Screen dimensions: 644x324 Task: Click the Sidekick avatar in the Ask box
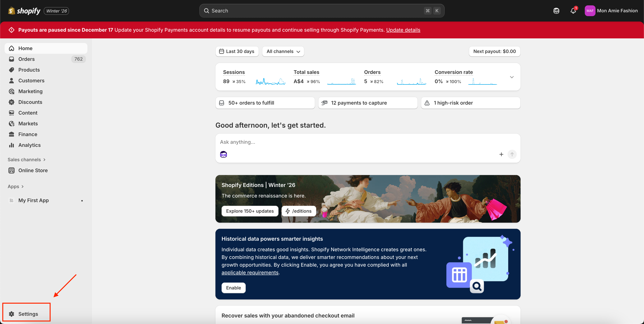pyautogui.click(x=223, y=154)
